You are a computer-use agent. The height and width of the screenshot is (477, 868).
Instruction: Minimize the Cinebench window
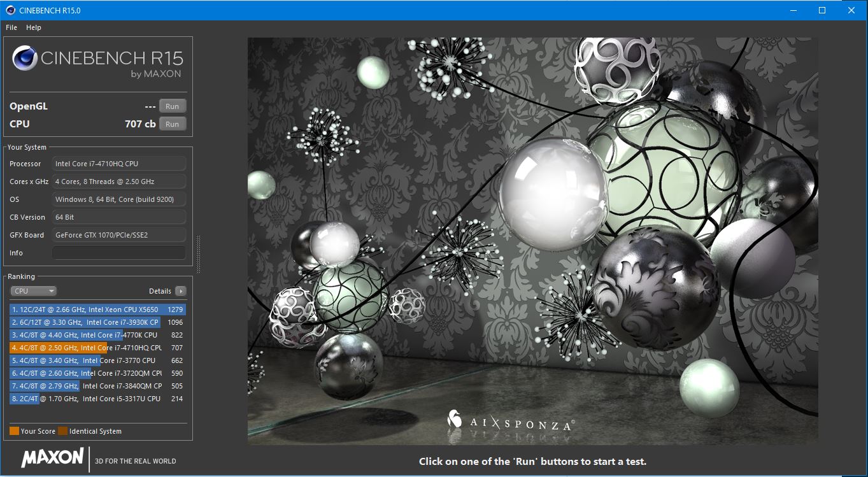pos(793,10)
